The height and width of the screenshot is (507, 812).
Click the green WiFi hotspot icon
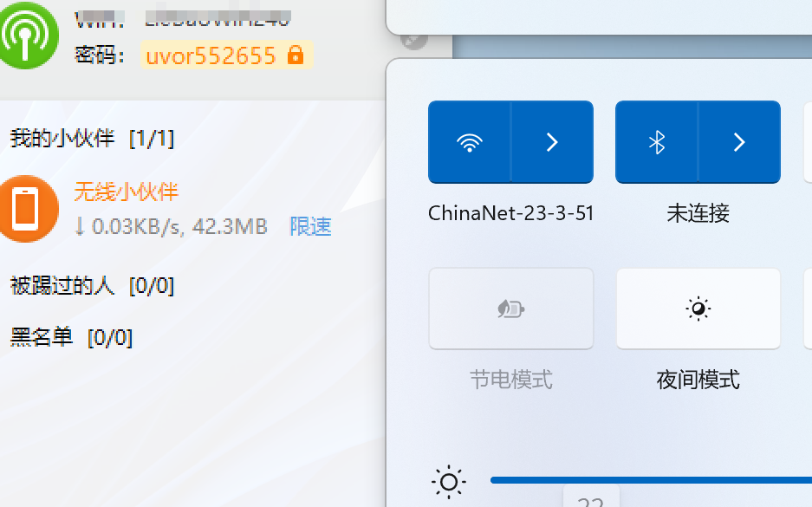coord(26,36)
